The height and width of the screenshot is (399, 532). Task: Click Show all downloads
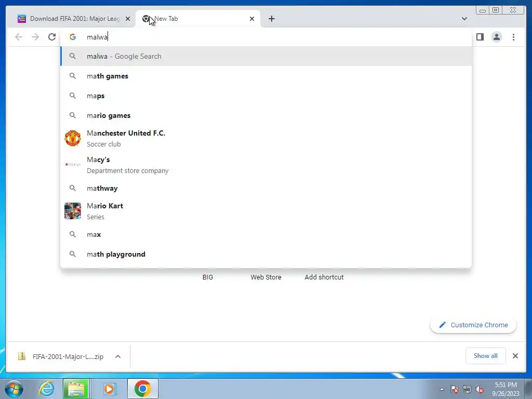(486, 356)
